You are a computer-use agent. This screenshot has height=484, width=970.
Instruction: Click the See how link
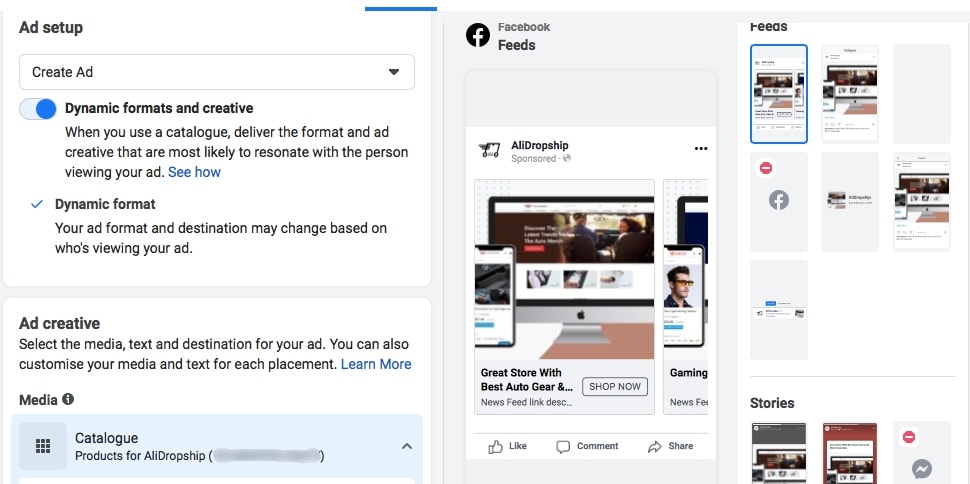(x=194, y=172)
